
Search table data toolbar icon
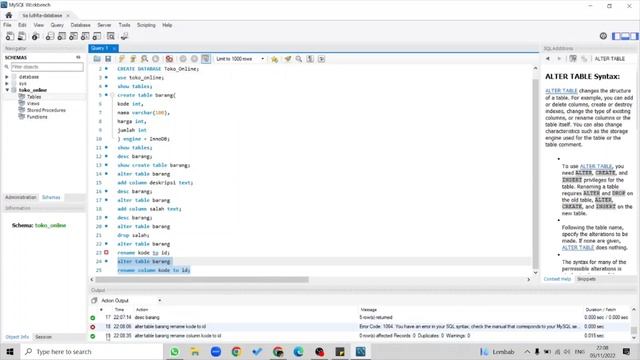[111, 36]
